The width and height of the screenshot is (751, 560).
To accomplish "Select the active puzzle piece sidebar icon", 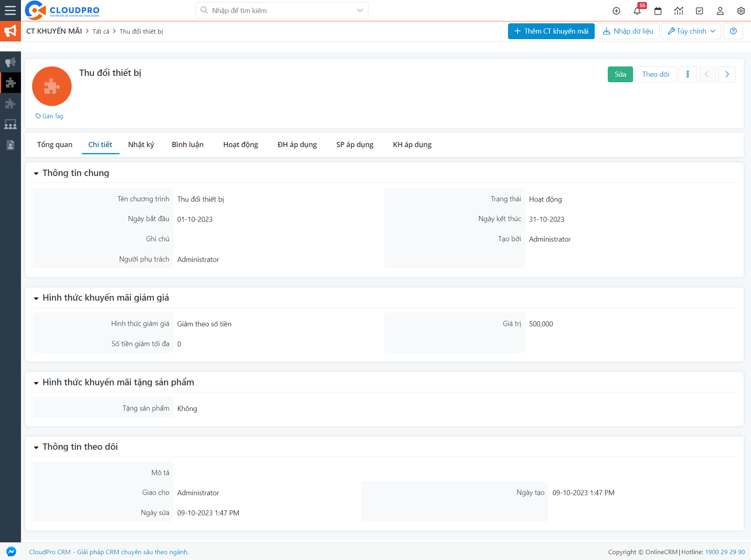I will point(10,83).
